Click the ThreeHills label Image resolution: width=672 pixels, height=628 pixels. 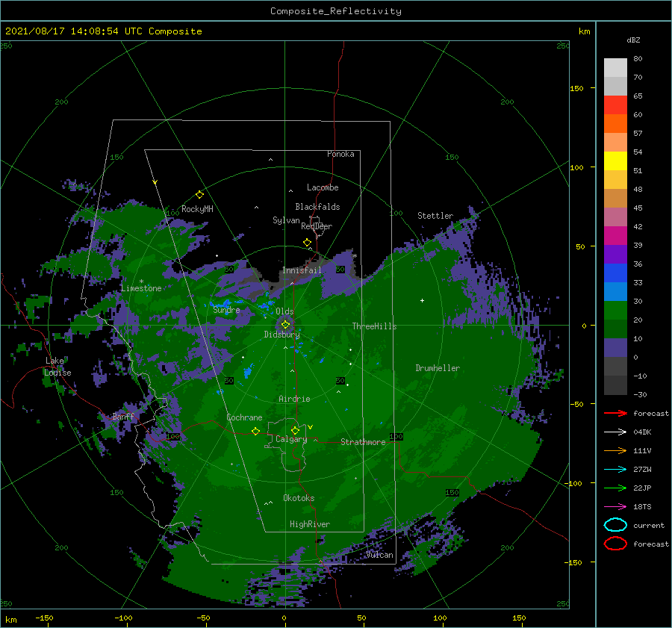coord(374,326)
